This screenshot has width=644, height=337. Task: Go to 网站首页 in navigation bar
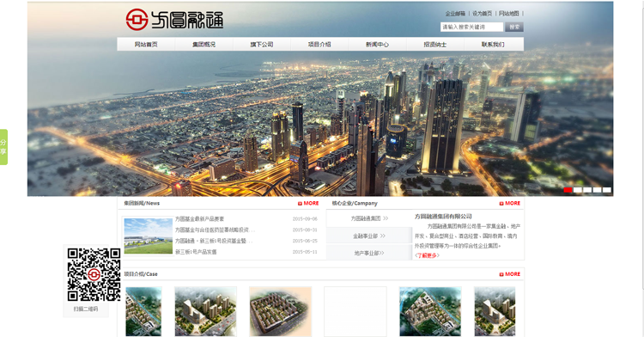pos(146,45)
